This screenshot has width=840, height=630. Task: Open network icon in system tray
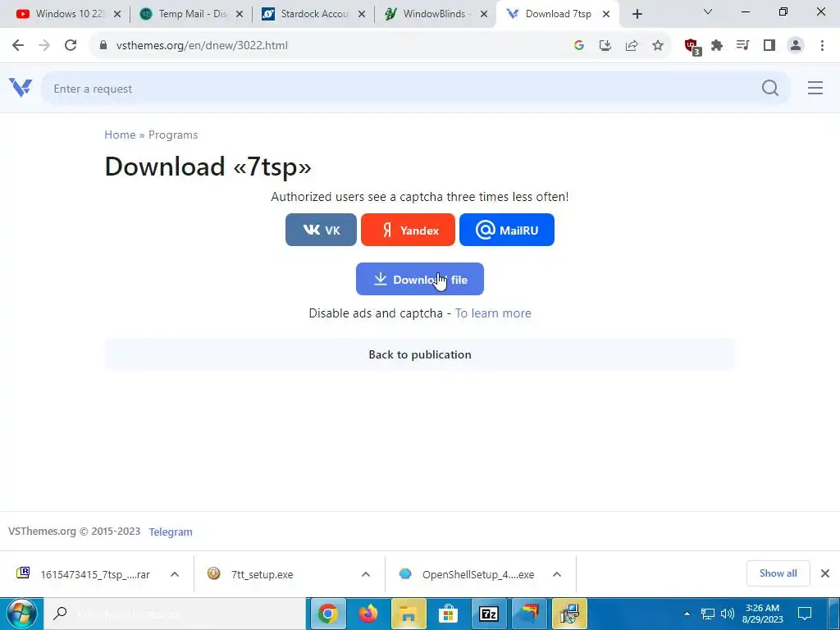(708, 614)
